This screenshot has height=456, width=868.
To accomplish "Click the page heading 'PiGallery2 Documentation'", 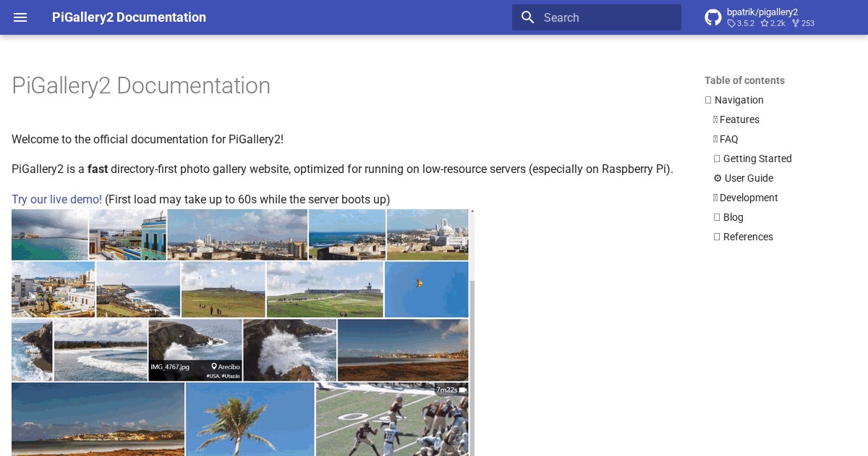I will point(141,85).
